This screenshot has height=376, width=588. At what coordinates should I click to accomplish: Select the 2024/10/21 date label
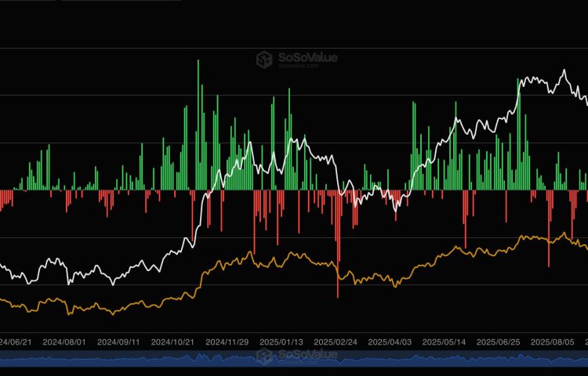(x=172, y=342)
